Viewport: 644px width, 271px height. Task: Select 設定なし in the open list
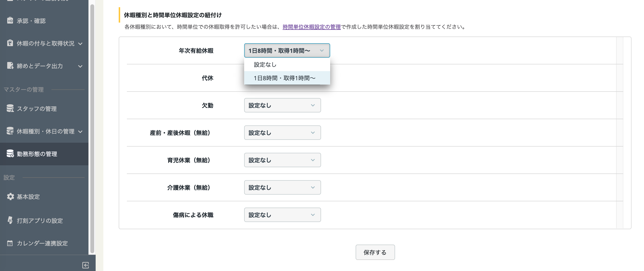(x=287, y=64)
